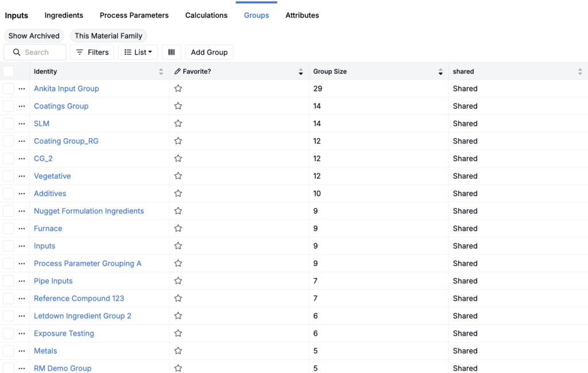Open row actions menu for Coatings Group
Image resolution: width=588 pixels, height=373 pixels.
point(22,106)
